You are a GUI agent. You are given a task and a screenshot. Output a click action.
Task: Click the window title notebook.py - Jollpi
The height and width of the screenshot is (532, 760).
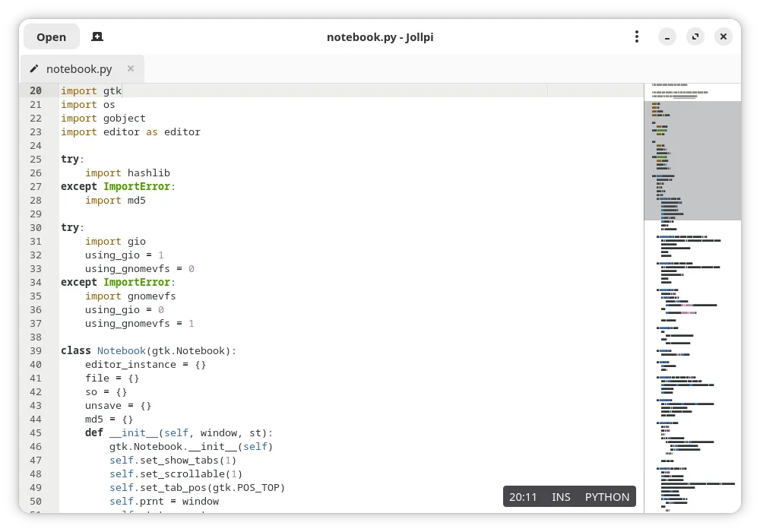[x=380, y=37]
